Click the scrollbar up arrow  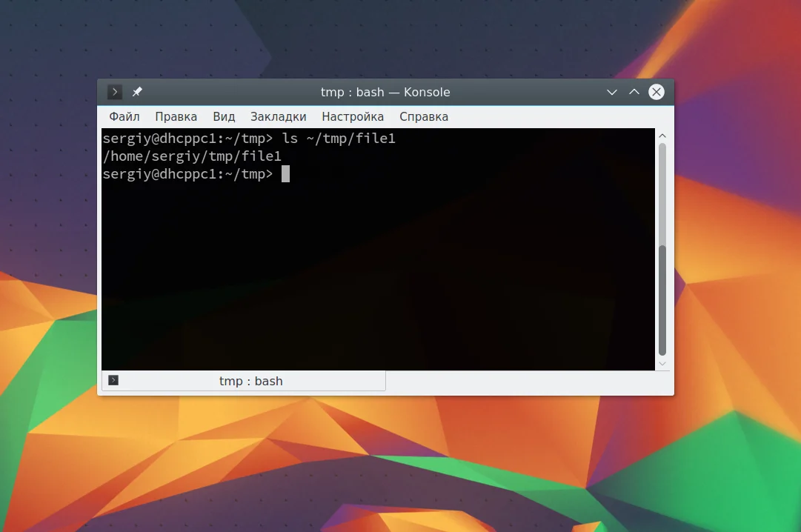662,136
